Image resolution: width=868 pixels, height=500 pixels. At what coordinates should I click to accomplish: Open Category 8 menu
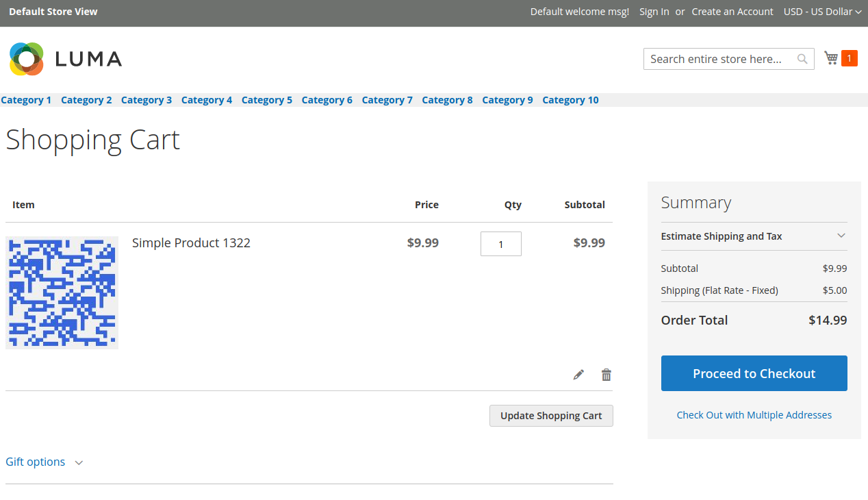447,100
